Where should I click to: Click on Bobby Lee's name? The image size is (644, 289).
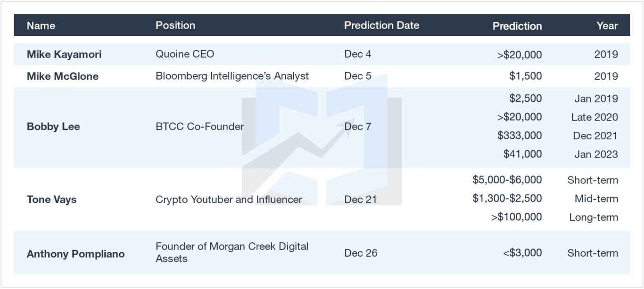pos(53,127)
